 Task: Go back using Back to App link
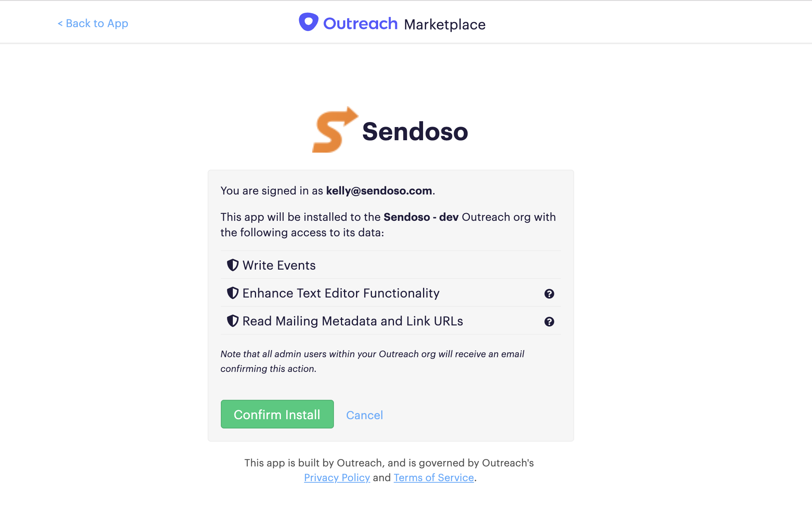click(93, 24)
